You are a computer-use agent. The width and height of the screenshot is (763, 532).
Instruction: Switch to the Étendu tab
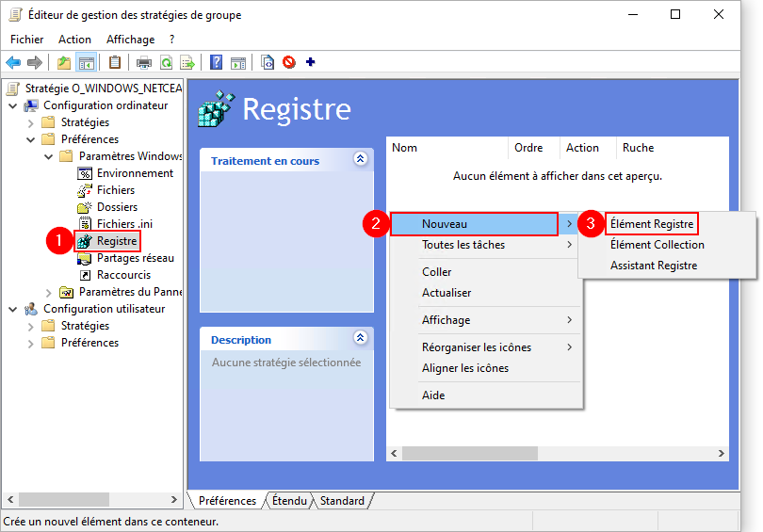(x=289, y=501)
